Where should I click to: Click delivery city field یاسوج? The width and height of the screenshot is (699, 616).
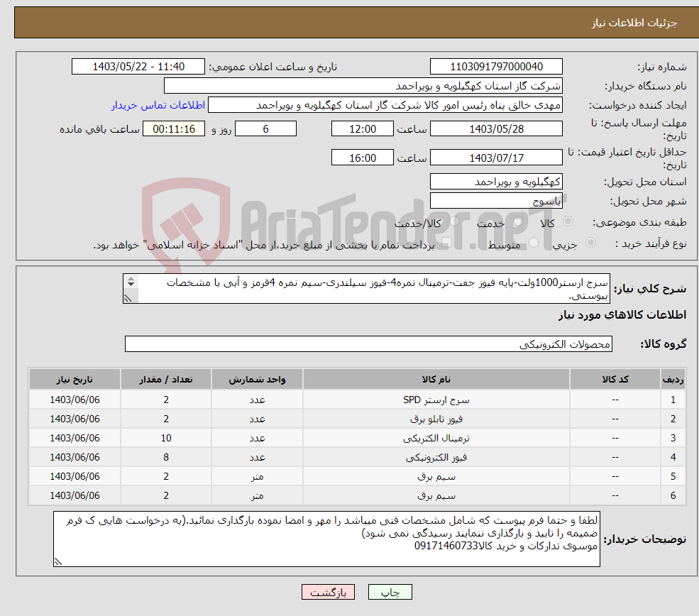496,201
